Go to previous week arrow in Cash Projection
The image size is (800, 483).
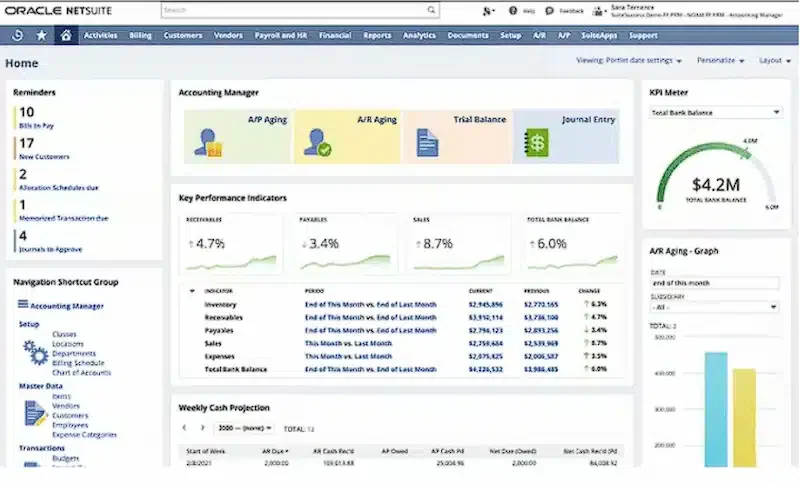point(185,428)
